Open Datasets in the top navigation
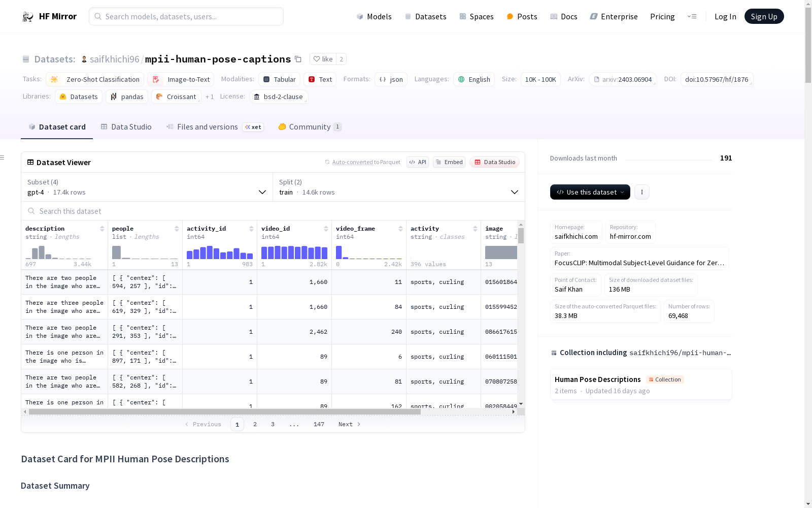The width and height of the screenshot is (812, 508). click(x=425, y=17)
